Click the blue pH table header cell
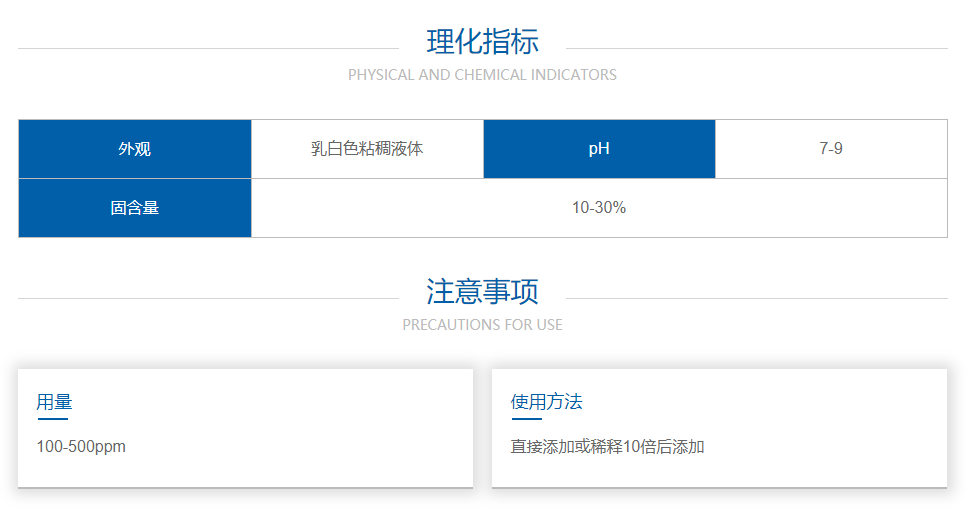The height and width of the screenshot is (521, 973). point(599,149)
